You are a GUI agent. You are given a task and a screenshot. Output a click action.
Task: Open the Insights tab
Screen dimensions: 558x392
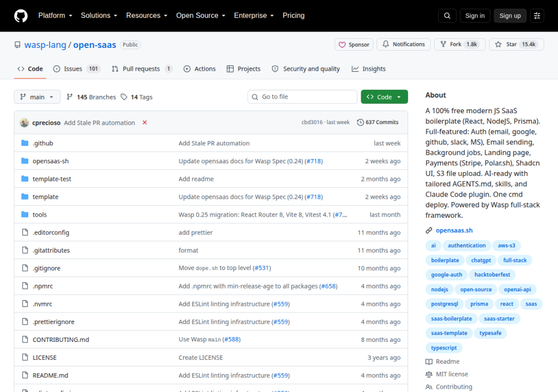369,69
